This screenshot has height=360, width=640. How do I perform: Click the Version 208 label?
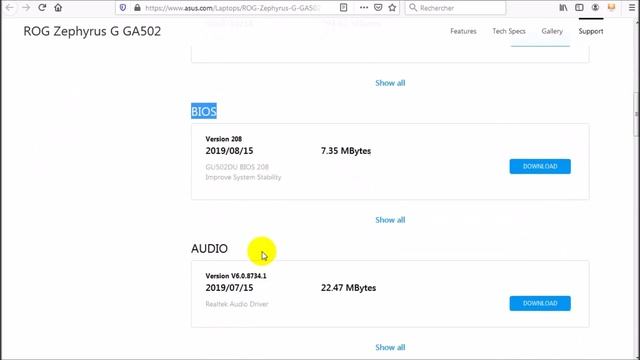tap(224, 139)
